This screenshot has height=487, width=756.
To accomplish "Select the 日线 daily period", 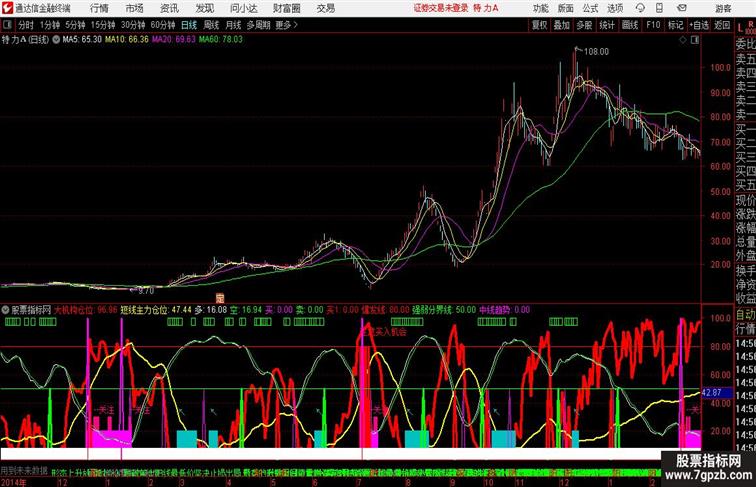I will [x=189, y=25].
